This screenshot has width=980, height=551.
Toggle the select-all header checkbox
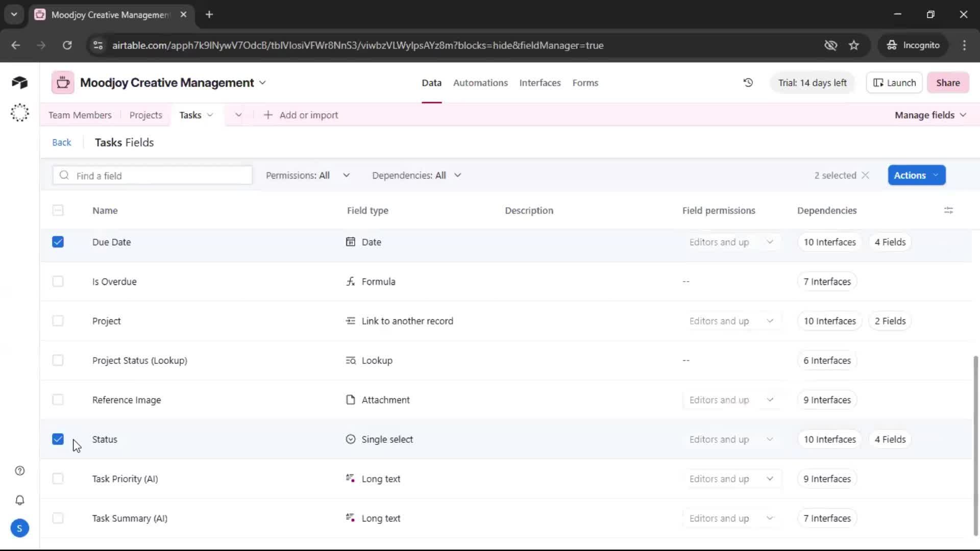coord(58,210)
